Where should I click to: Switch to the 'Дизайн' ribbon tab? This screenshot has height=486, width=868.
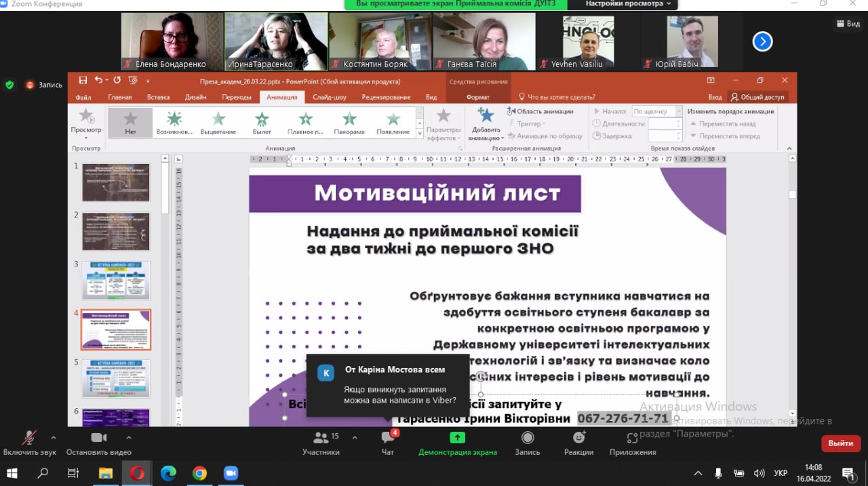pyautogui.click(x=195, y=97)
